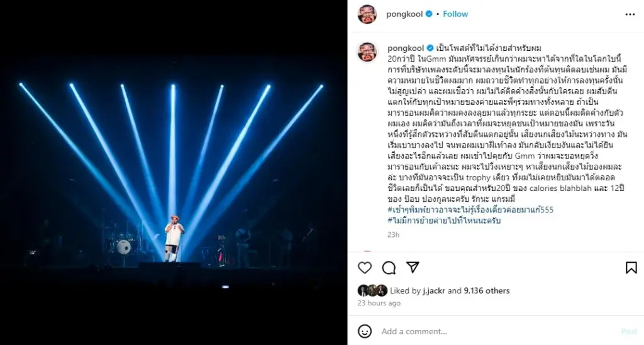Screen dimensions: 644x345
Task: Open the pongkool username link in the header
Action: tap(404, 14)
